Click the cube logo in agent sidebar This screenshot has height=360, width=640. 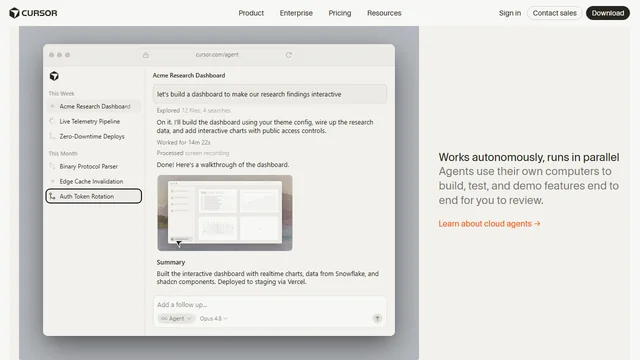click(54, 76)
